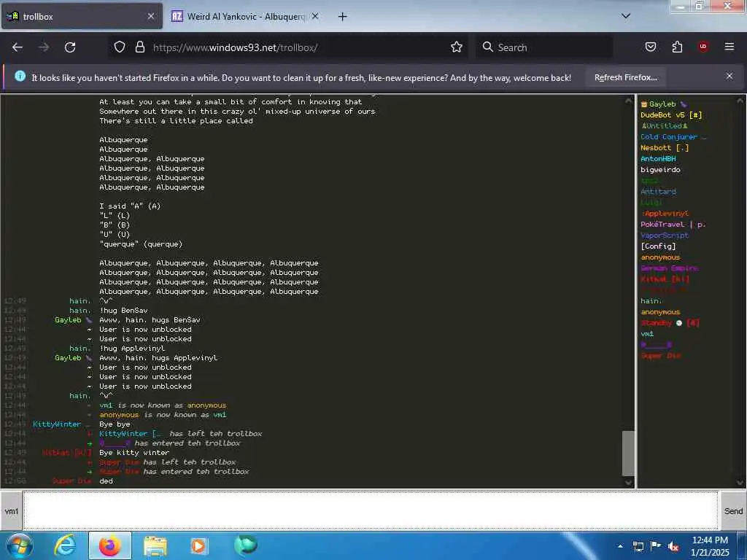Open the Pocket save icon

(x=650, y=47)
